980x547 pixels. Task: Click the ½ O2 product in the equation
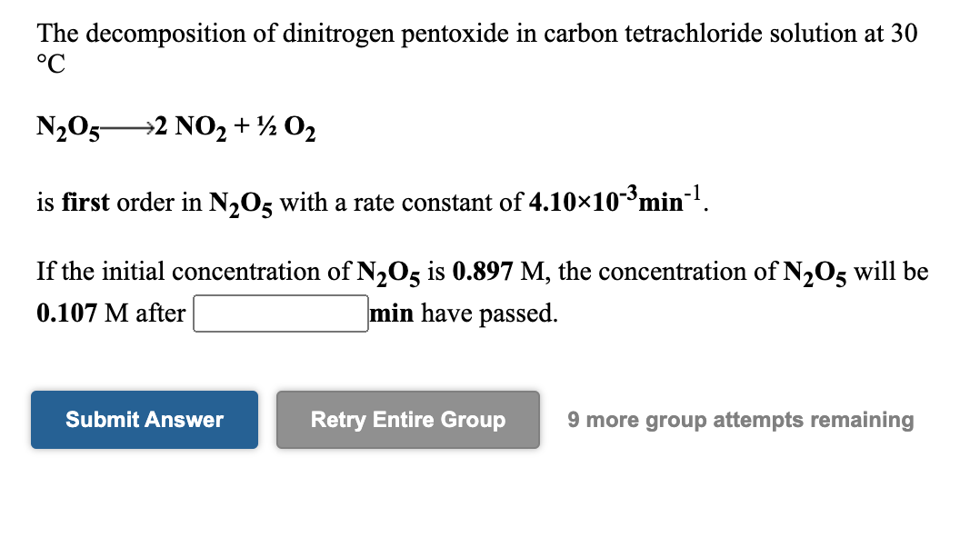(x=285, y=127)
